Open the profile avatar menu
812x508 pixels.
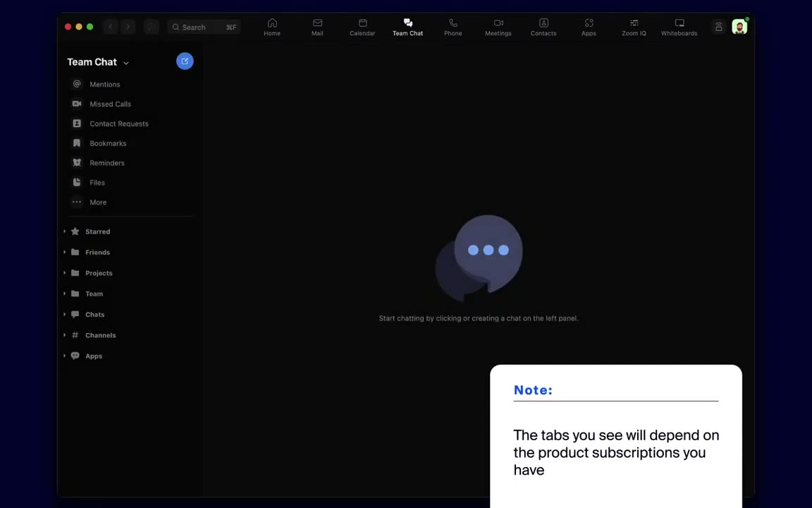(x=739, y=27)
